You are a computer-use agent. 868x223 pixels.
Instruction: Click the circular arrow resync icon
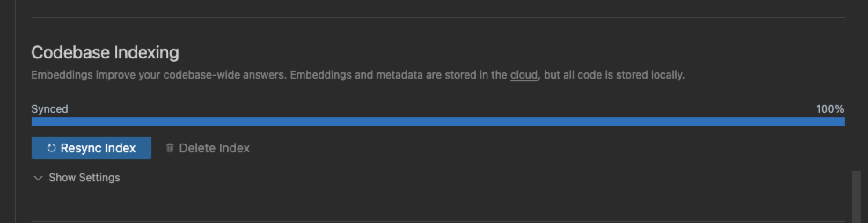click(x=51, y=148)
